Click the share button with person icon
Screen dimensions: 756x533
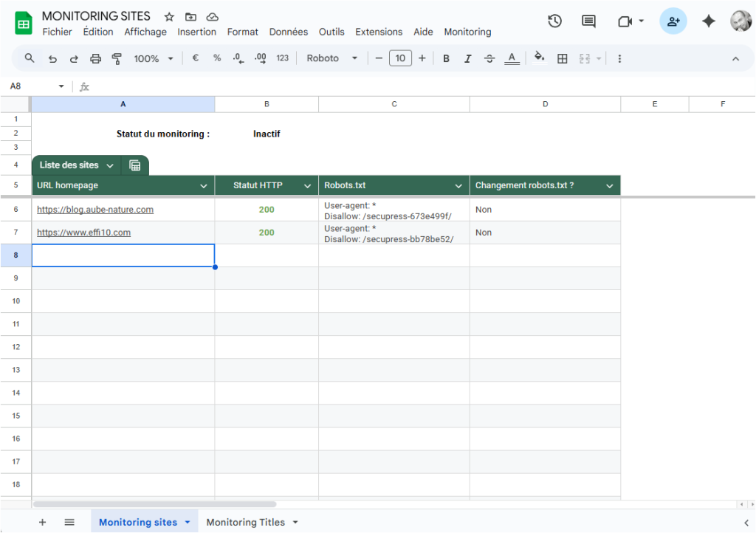pyautogui.click(x=673, y=21)
